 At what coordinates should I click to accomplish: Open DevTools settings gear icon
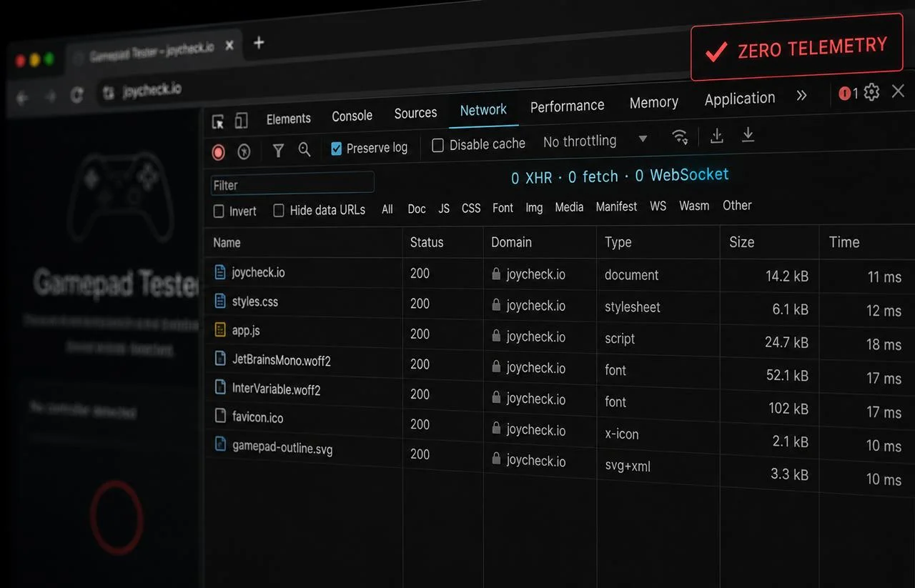click(x=871, y=92)
